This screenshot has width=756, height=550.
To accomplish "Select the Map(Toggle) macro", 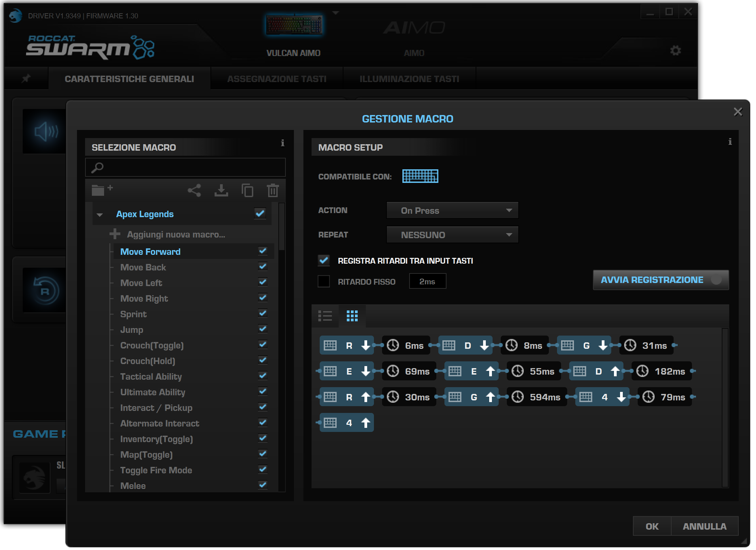I will coord(146,455).
